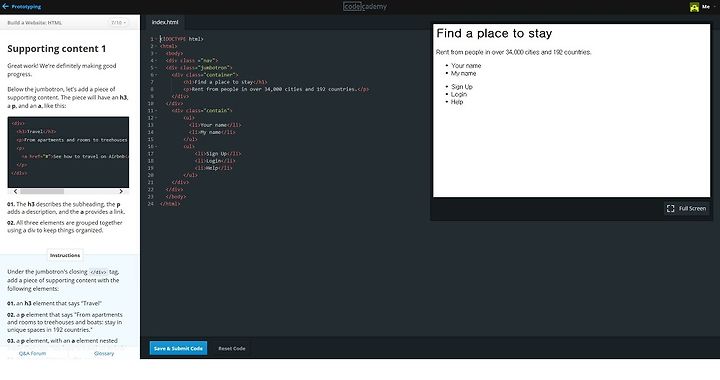Screen dimensions: 720x380
Task: Click the 'My name' code on line 14
Action: coord(212,132)
